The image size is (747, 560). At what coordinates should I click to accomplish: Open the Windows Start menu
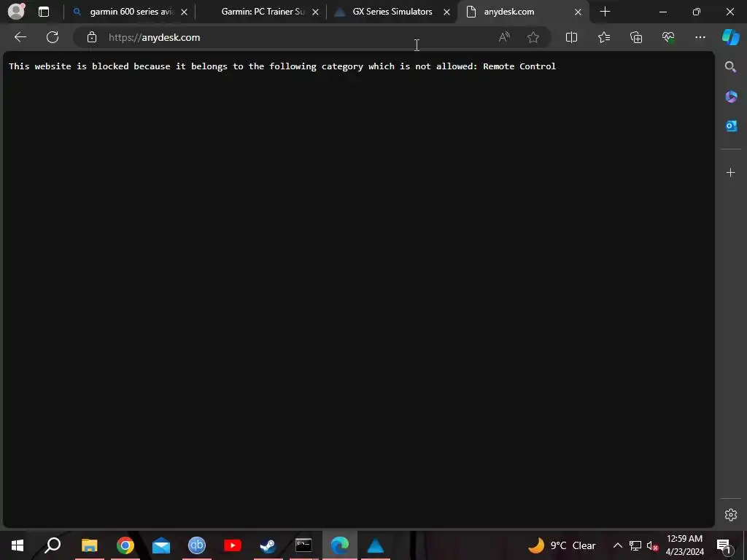[18, 545]
